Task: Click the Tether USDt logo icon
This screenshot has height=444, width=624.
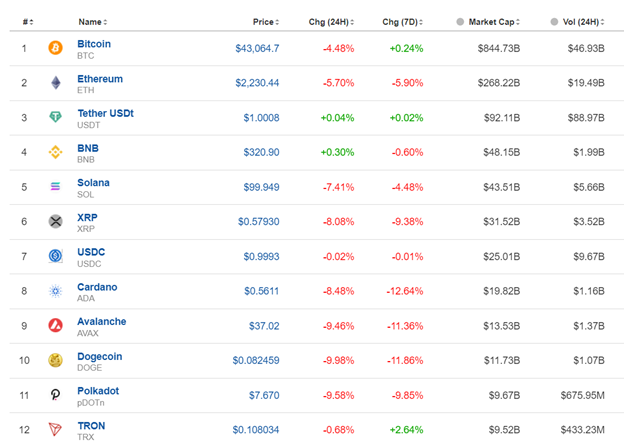Action: (56, 117)
